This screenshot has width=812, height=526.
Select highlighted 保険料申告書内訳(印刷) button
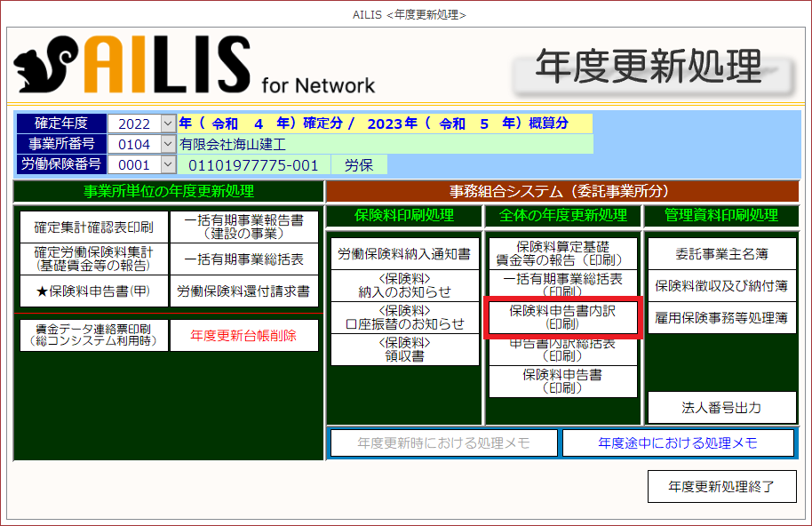[x=561, y=318]
